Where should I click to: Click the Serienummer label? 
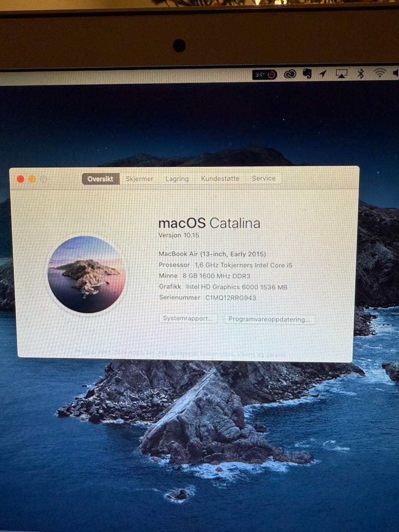180,297
